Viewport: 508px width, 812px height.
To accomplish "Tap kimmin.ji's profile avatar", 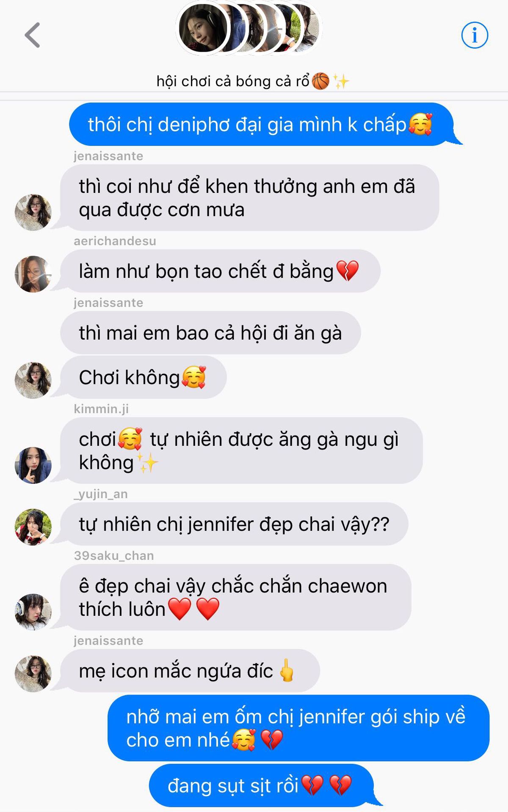I will click(33, 465).
